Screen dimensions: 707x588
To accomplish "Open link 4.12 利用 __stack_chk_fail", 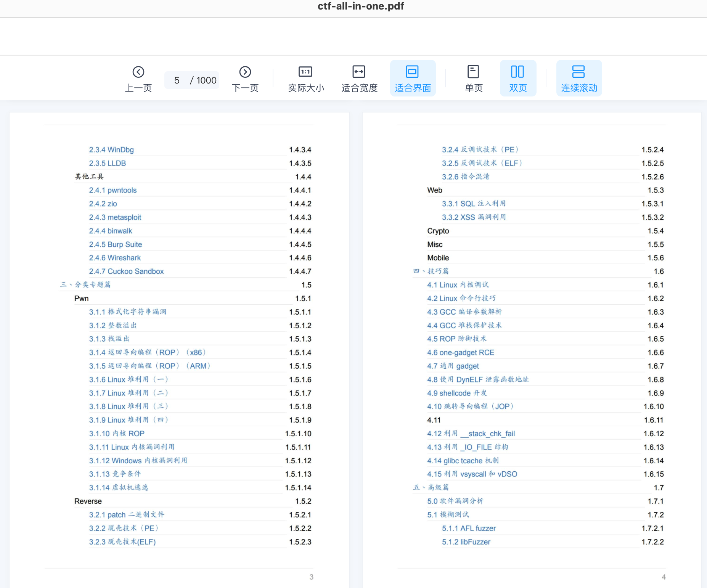I will (471, 434).
